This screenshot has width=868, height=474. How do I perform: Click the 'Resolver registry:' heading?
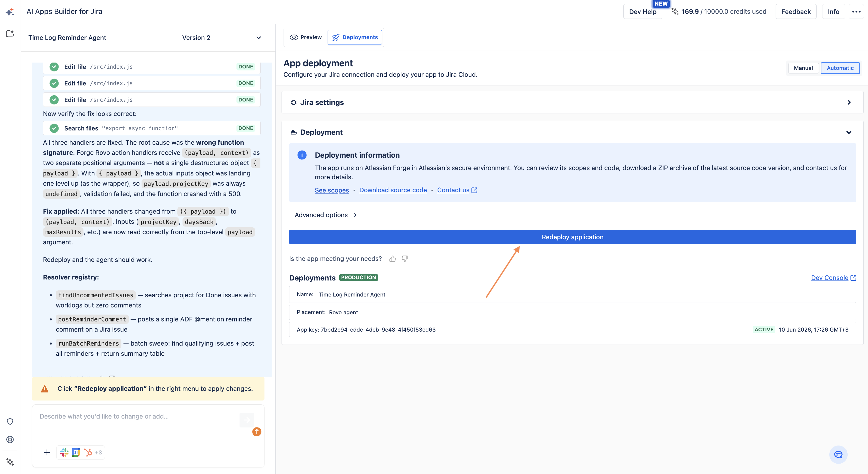pos(71,277)
